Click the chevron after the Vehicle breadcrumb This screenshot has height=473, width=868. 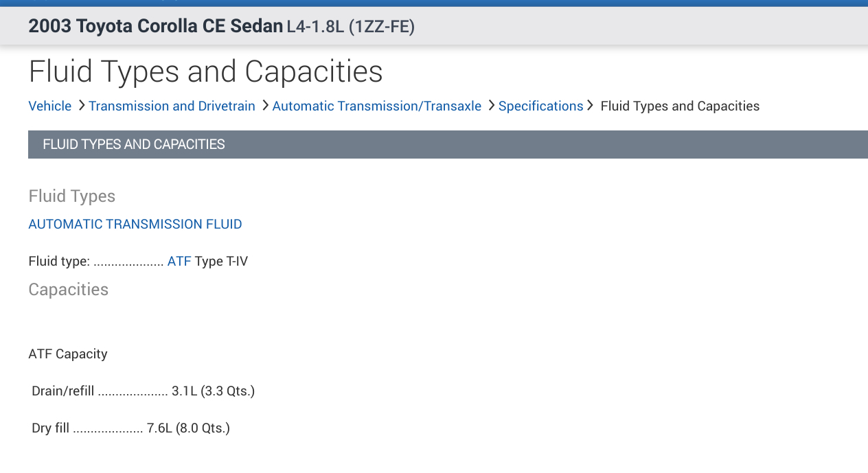coord(81,106)
